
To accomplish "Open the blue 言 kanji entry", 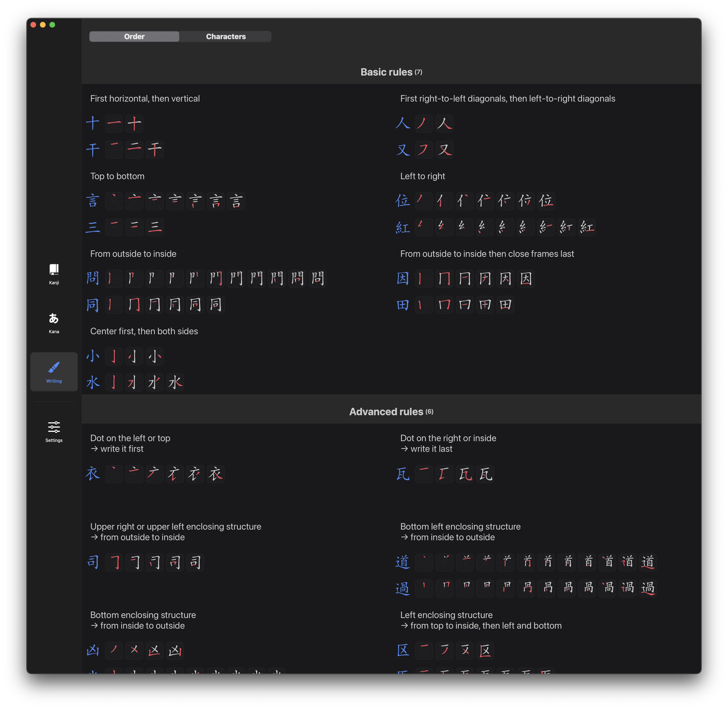I will [x=93, y=201].
